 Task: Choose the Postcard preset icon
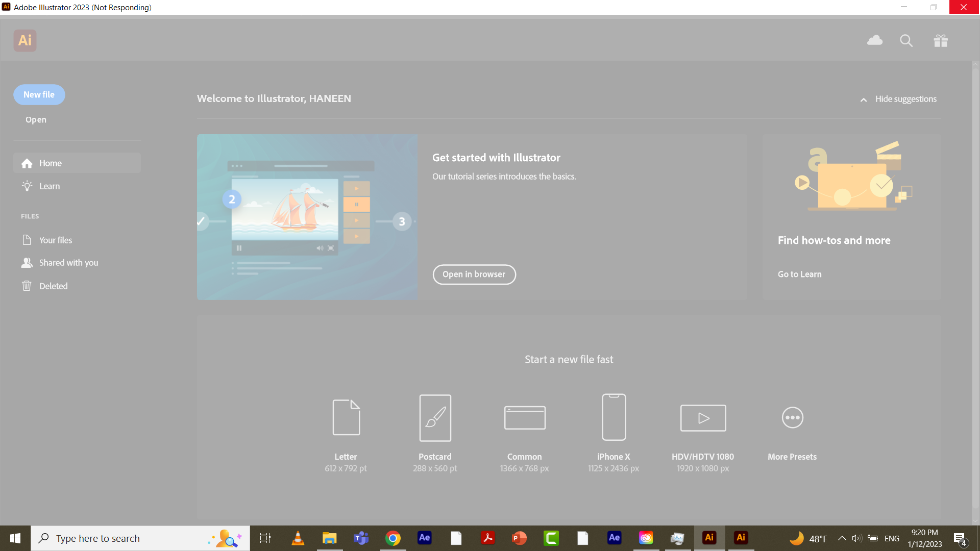[x=435, y=418]
